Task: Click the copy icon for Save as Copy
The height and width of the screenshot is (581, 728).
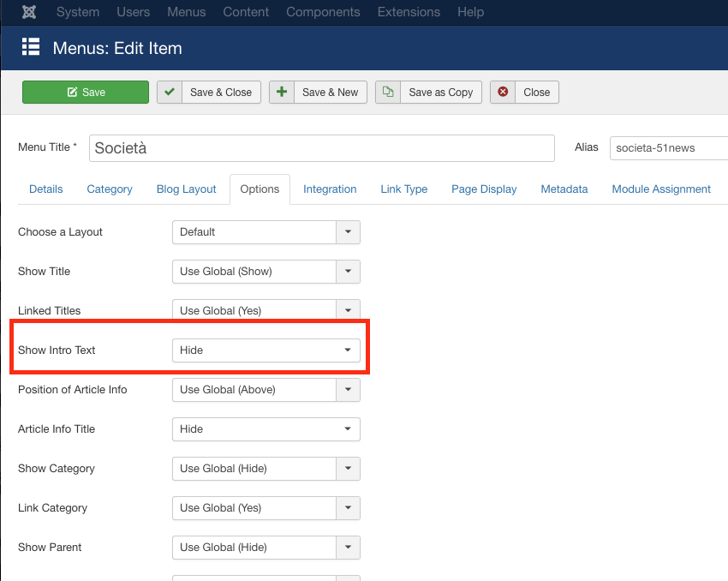Action: point(388,93)
